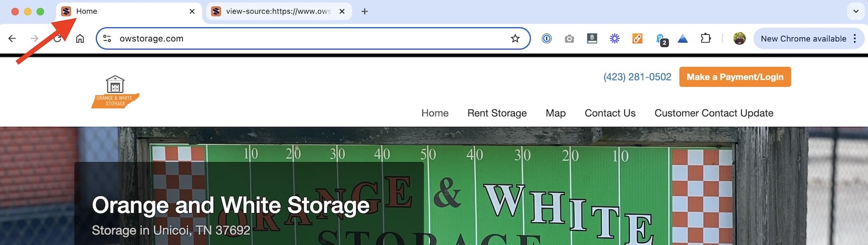View site information icon in address bar
This screenshot has width=868, height=245.
point(107,38)
